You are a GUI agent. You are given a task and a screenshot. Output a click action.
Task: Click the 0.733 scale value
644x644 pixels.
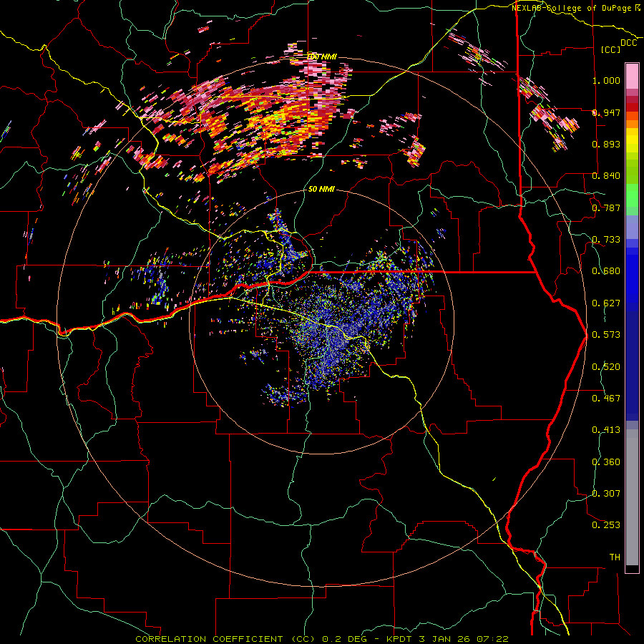click(606, 240)
